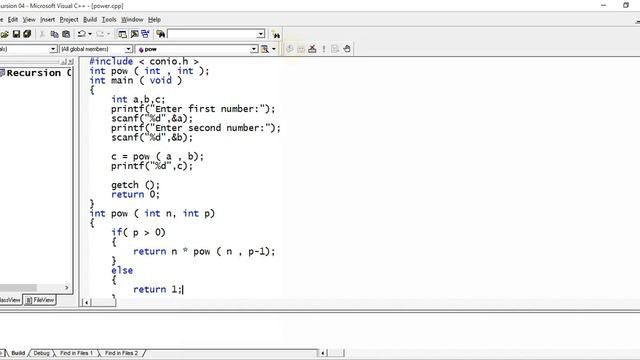
Task: Click the 'else' keyword line
Action: tap(122, 270)
